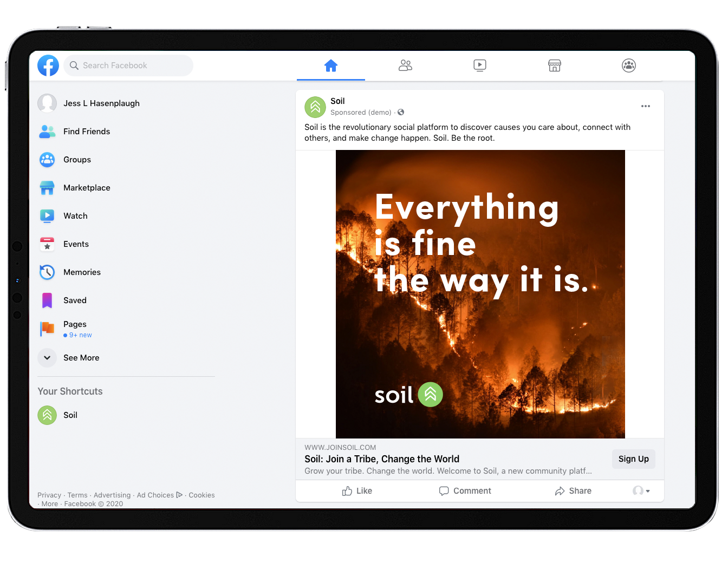The width and height of the screenshot is (728, 563).
Task: Open Soil: Join a Tribe headline link
Action: [382, 459]
